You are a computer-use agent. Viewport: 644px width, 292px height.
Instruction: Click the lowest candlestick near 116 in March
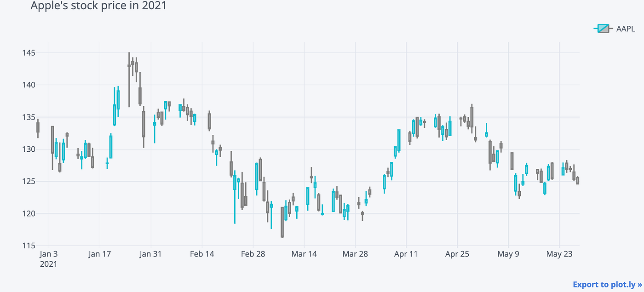pos(282,222)
